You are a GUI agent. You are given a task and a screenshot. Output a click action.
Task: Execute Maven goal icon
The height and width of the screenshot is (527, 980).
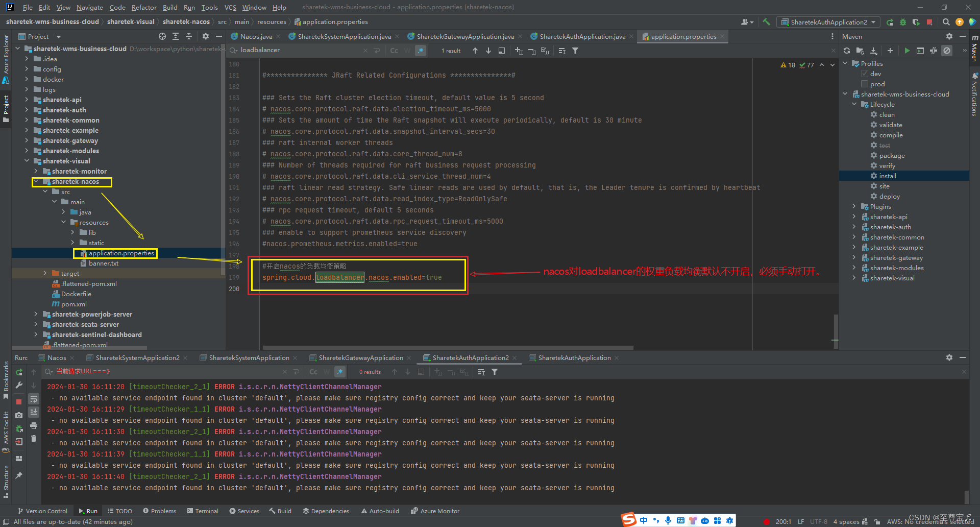[x=920, y=51]
